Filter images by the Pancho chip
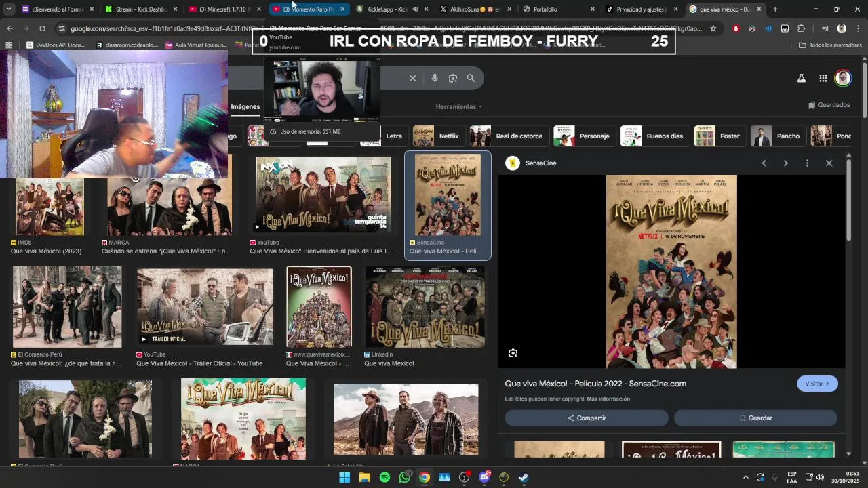This screenshot has height=488, width=868. tap(777, 136)
